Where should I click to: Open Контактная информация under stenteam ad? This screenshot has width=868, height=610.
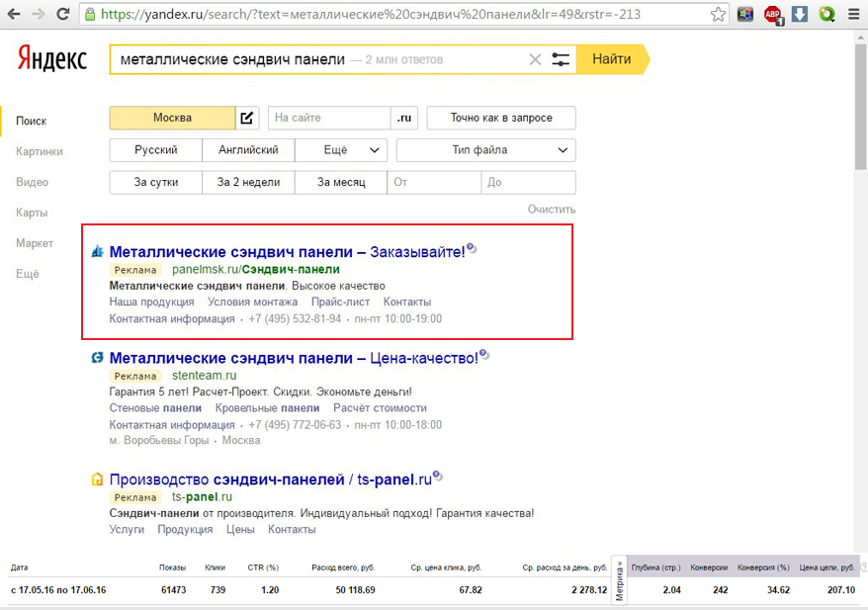pos(172,425)
